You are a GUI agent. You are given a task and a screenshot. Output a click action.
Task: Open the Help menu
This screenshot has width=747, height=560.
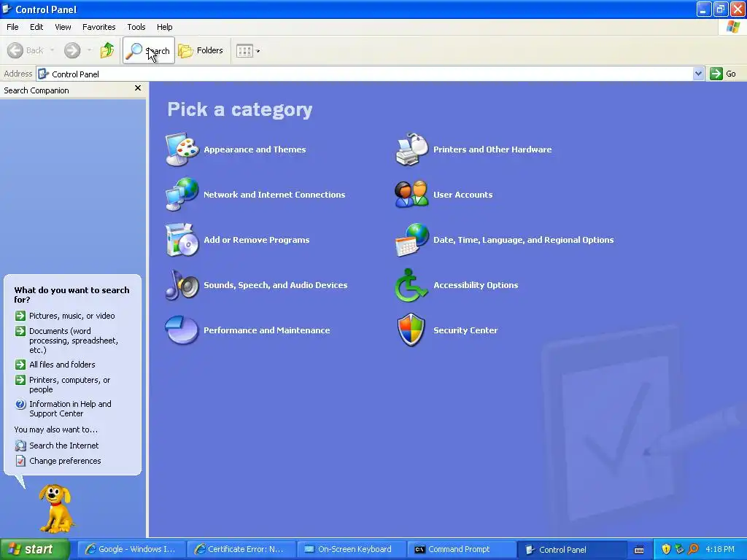pyautogui.click(x=164, y=27)
